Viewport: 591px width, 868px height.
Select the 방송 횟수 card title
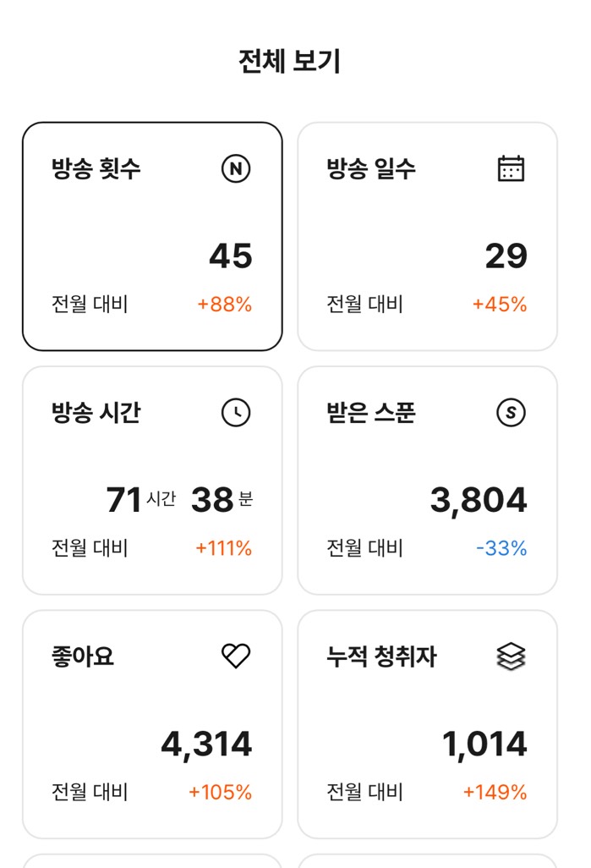96,169
